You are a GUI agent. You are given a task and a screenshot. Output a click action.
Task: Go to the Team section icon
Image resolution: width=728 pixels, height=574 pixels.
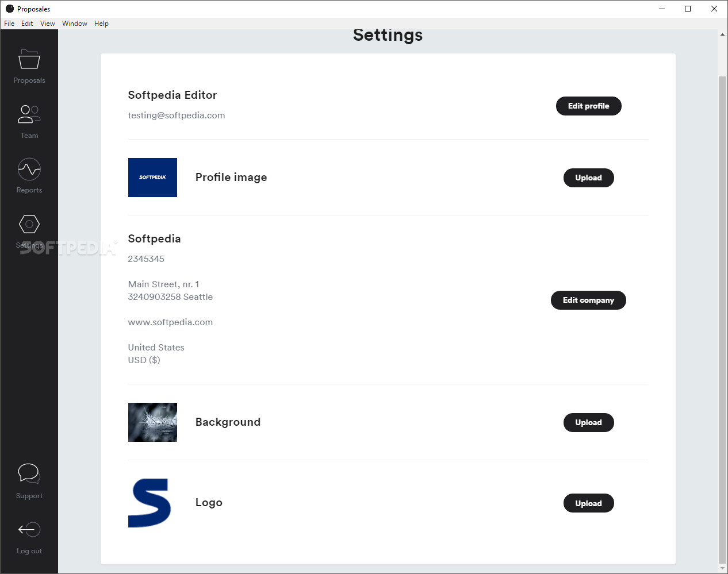(29, 114)
